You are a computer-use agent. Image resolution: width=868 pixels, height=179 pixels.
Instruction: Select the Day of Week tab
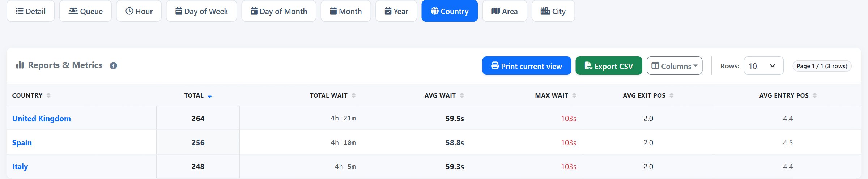tap(201, 11)
